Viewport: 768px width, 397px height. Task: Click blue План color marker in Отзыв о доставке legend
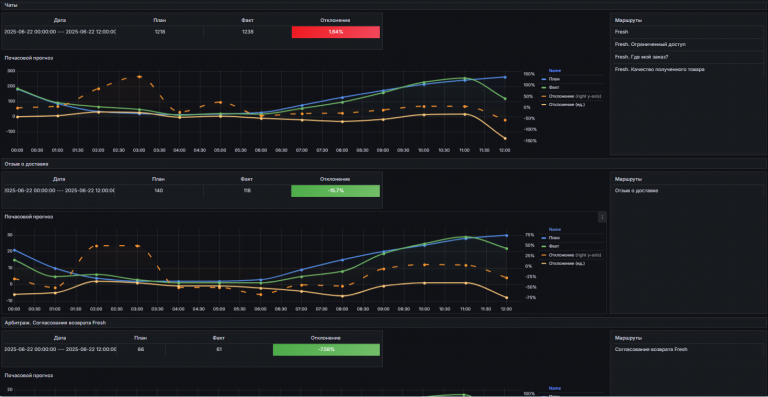tap(544, 238)
